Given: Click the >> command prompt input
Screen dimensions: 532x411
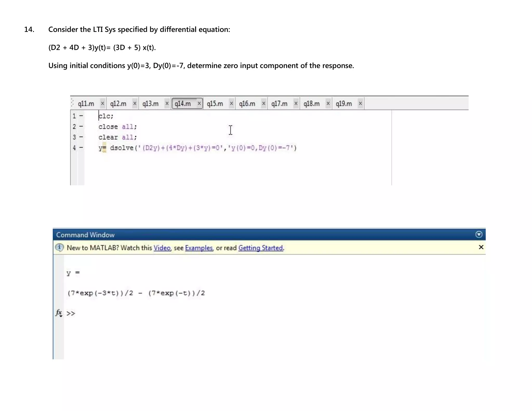Looking at the screenshot, I should coord(71,313).
